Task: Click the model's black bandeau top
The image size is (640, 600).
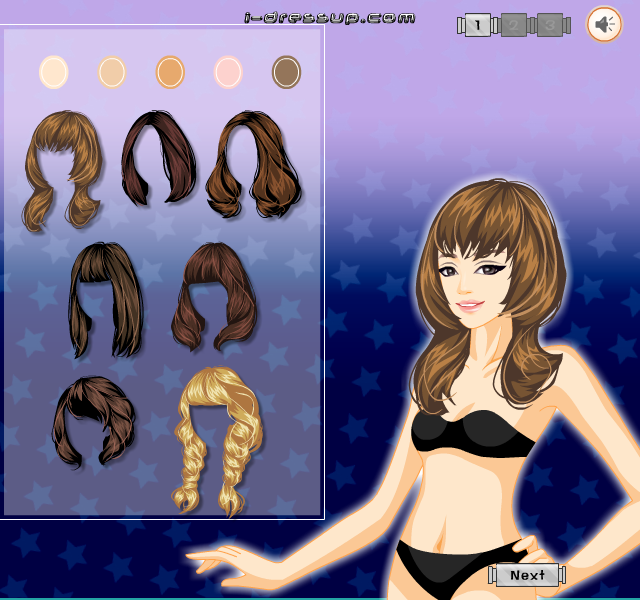Action: 473,433
